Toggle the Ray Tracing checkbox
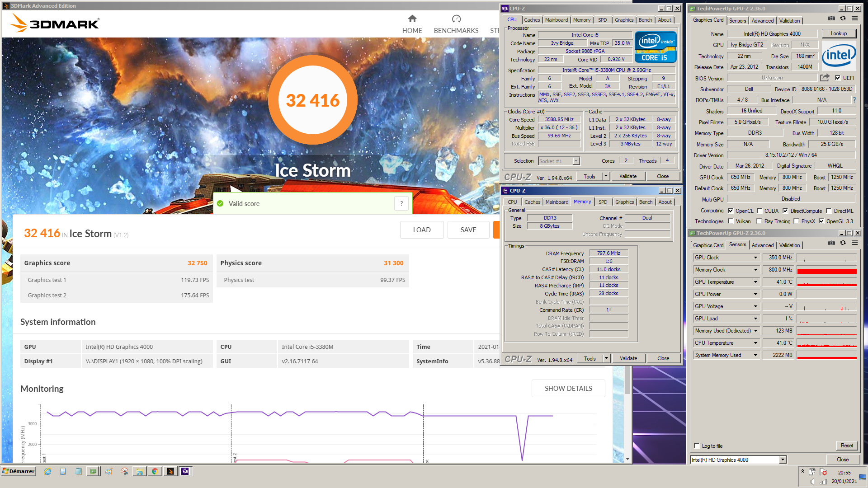 759,221
